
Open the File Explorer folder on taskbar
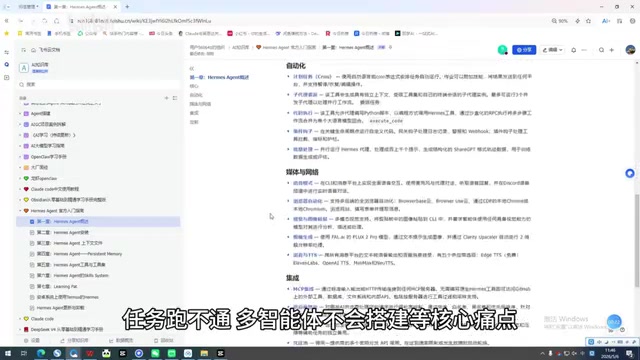click(x=204, y=353)
